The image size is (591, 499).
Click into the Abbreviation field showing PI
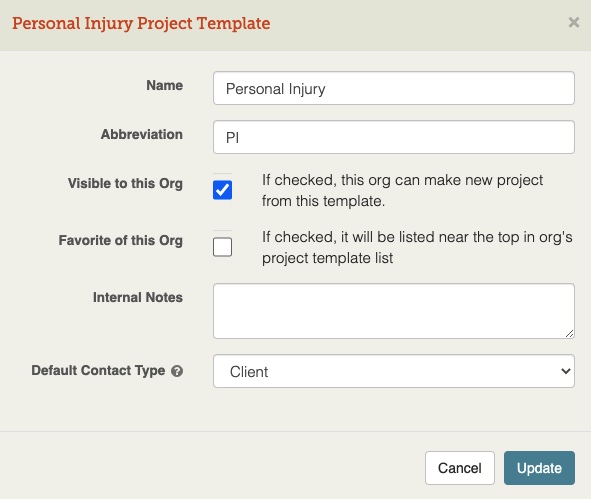click(394, 137)
